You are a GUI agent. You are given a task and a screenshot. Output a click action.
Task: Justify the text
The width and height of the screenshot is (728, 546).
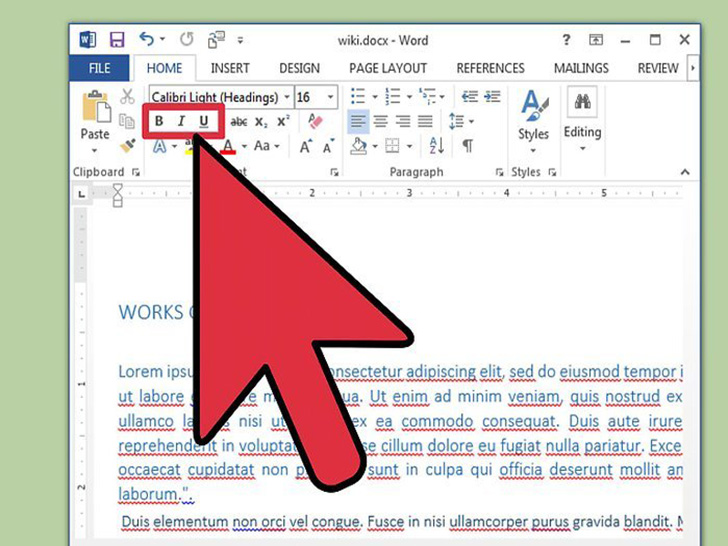point(425,121)
